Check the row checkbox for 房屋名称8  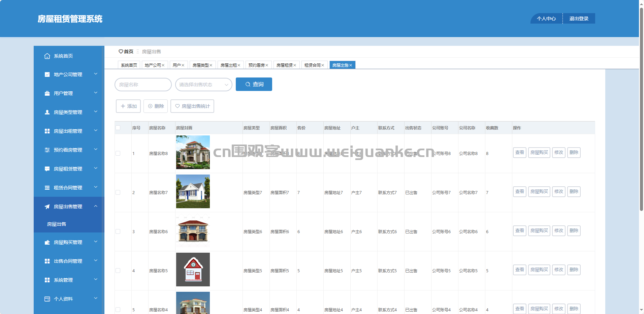(x=118, y=153)
